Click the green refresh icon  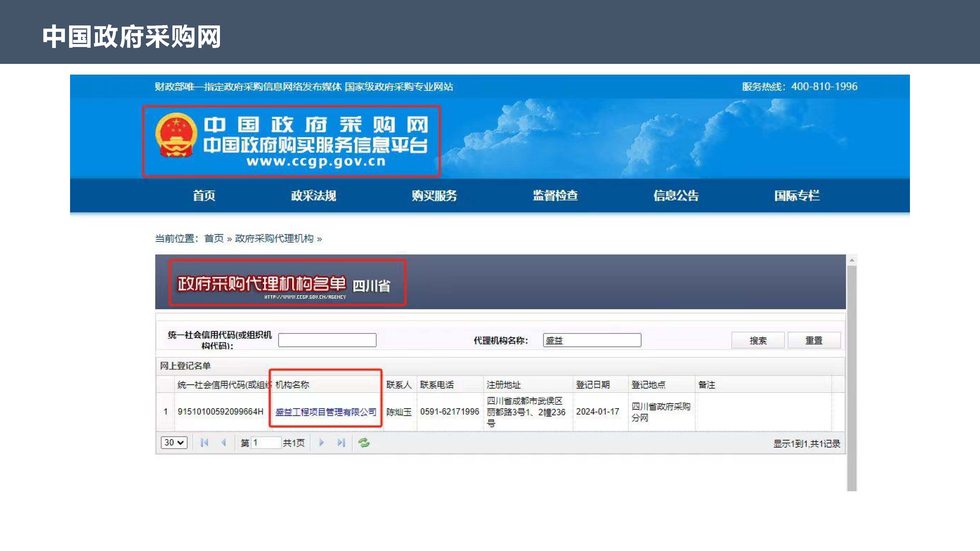(x=364, y=442)
